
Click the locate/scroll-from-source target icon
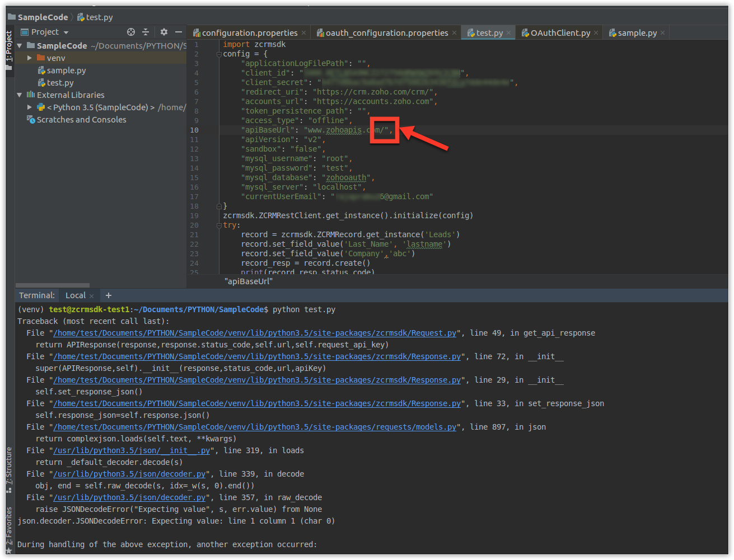[x=131, y=32]
